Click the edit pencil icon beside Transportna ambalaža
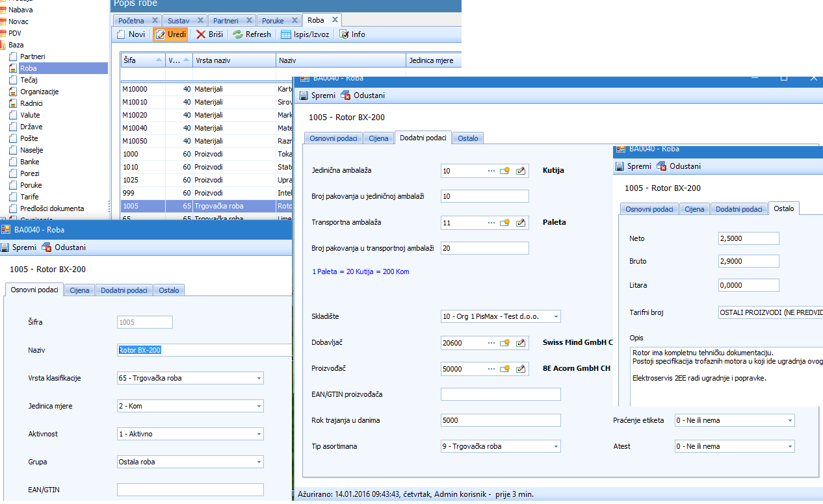This screenshot has height=504, width=823. [x=521, y=222]
